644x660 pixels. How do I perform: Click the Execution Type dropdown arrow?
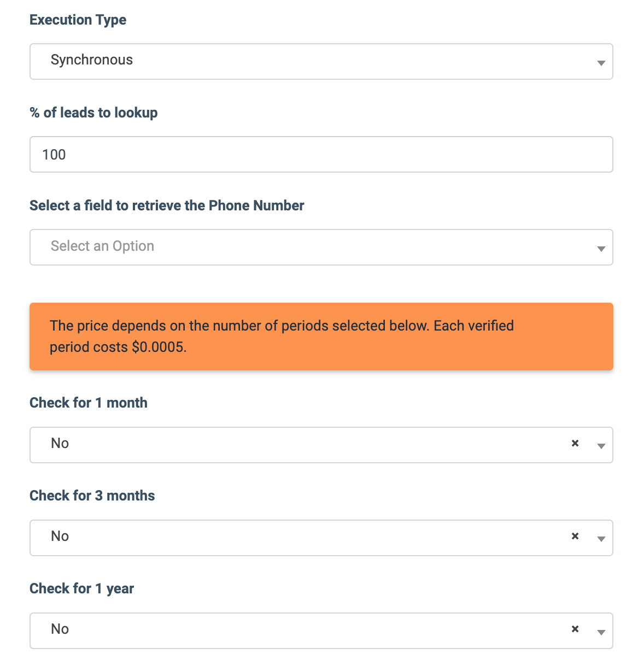[x=601, y=63]
